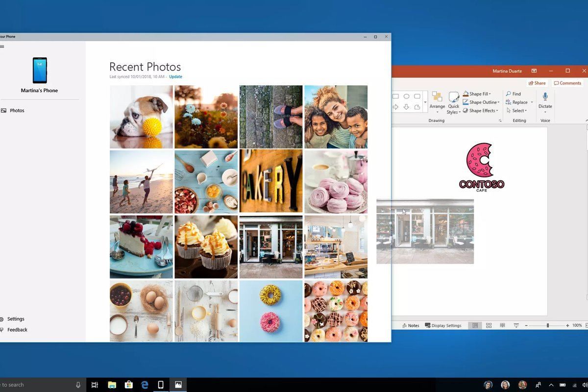
Task: Click the zoom slider handle in PowerPoint
Action: (548, 325)
